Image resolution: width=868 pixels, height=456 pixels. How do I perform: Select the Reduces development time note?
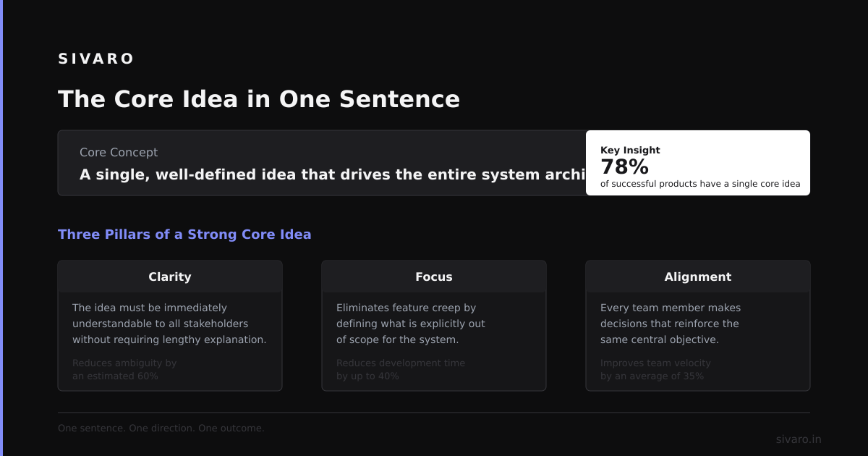(x=401, y=370)
